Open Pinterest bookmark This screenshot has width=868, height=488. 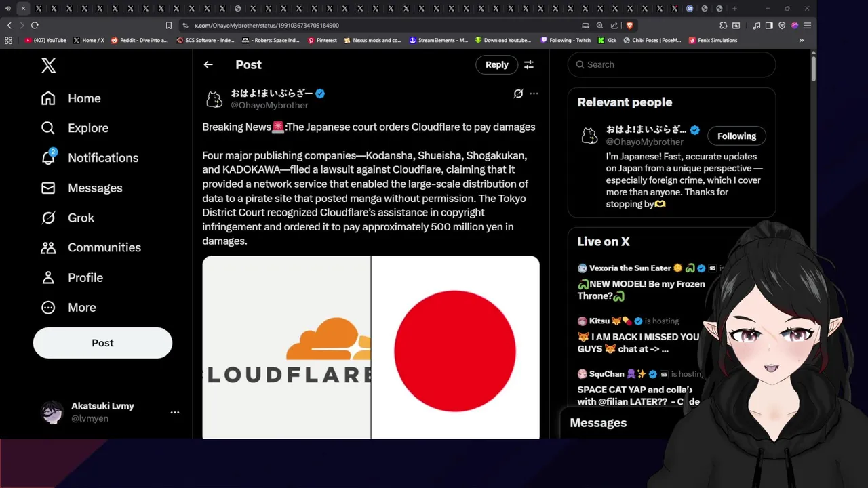click(322, 40)
